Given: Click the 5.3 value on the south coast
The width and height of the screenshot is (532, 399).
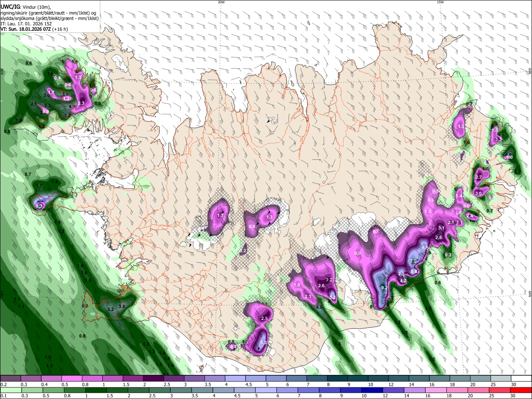Looking at the screenshot, I should tap(263, 343).
